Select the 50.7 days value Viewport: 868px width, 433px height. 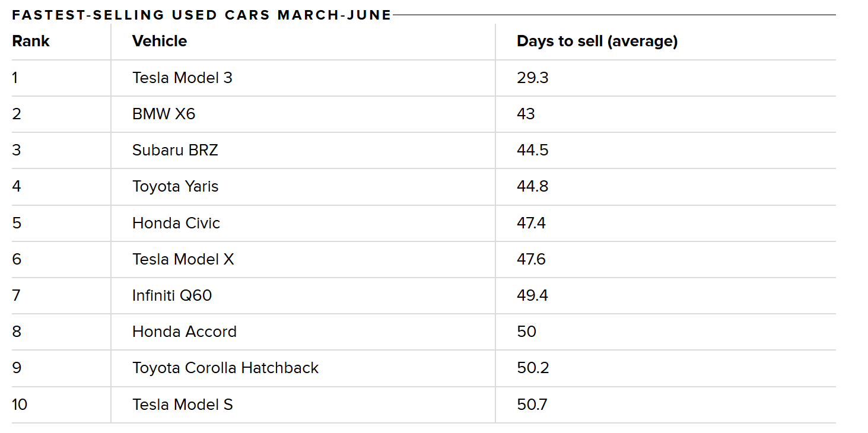[x=532, y=405]
